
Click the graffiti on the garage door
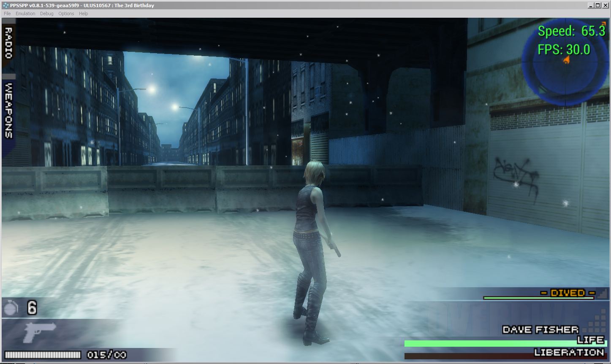(516, 176)
